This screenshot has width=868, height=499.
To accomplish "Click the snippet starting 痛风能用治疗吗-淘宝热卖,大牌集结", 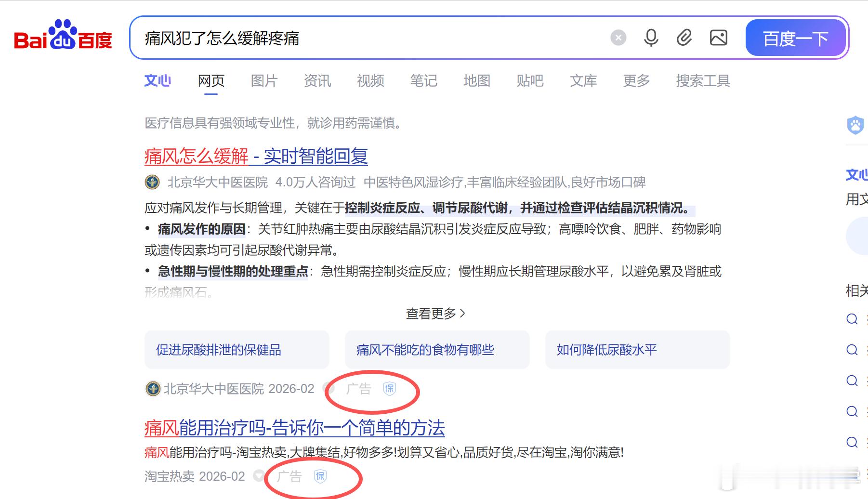I will click(384, 453).
